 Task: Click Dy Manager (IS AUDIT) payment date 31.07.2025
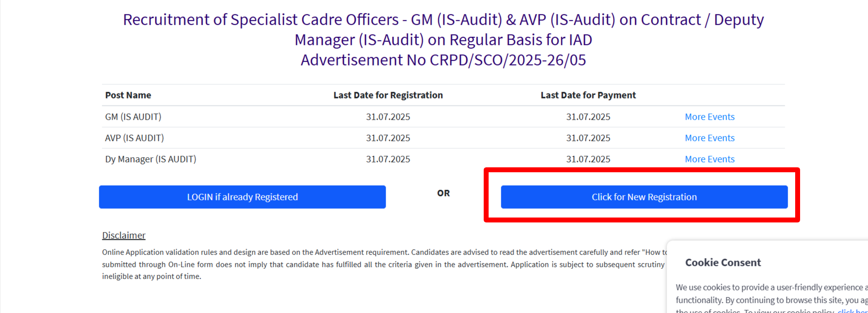pyautogui.click(x=588, y=159)
